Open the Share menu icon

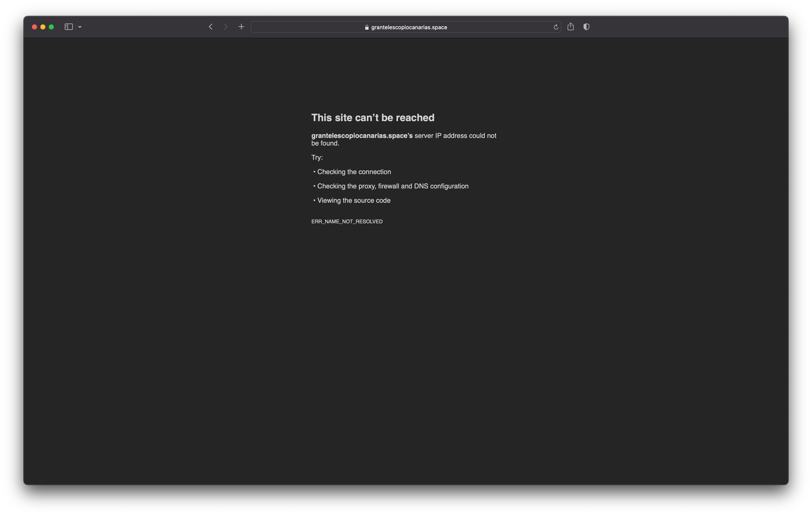tap(571, 27)
